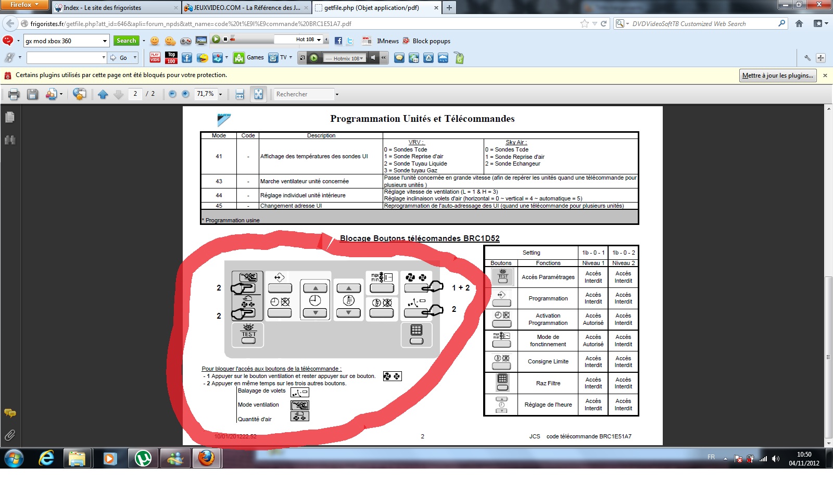This screenshot has height=504, width=833.
Task: Expand the 71,7% zoom level dropdown
Action: tap(221, 94)
